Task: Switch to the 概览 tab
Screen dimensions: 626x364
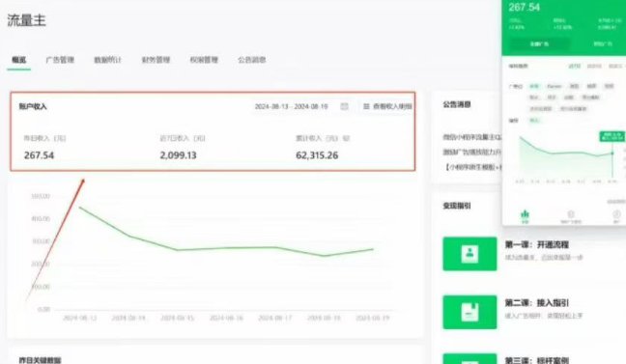Action: coord(18,60)
